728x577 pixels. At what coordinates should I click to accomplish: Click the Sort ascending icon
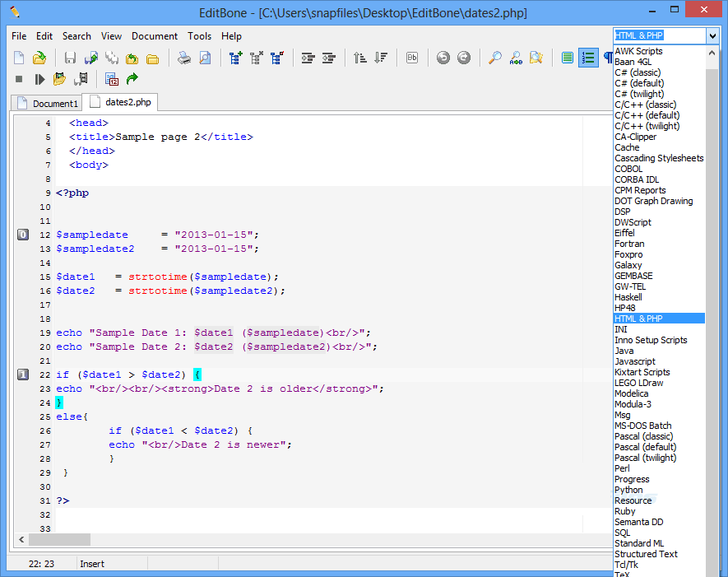tap(359, 58)
